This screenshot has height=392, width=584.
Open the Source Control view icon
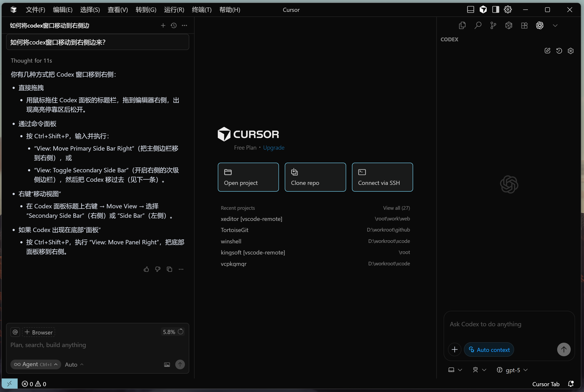[493, 25]
